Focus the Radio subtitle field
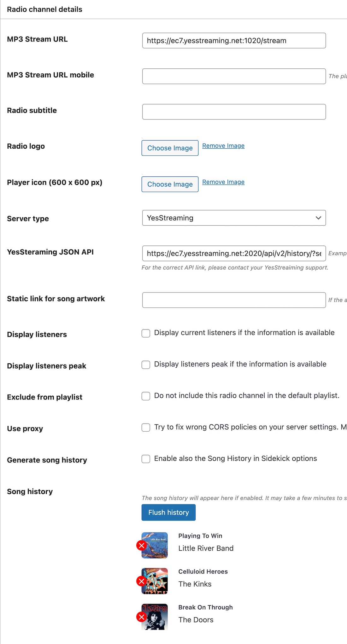347x644 pixels. coord(234,112)
